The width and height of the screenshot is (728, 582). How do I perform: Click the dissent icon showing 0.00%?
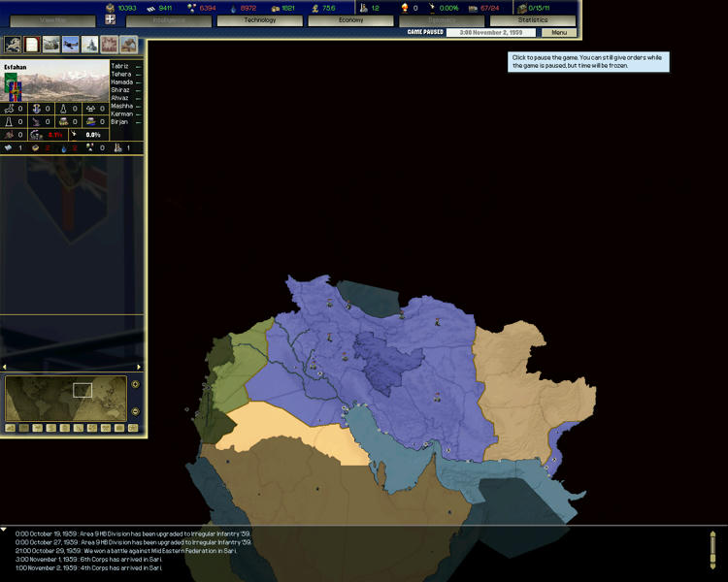[432, 8]
